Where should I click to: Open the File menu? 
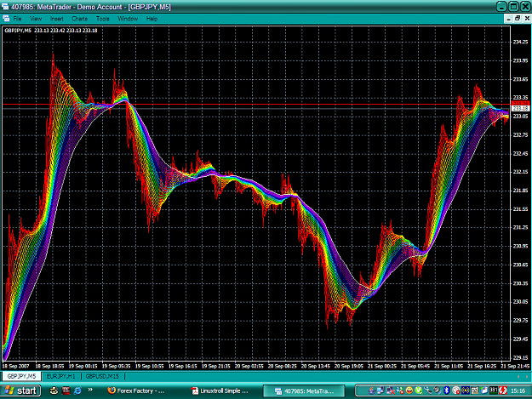tap(17, 19)
